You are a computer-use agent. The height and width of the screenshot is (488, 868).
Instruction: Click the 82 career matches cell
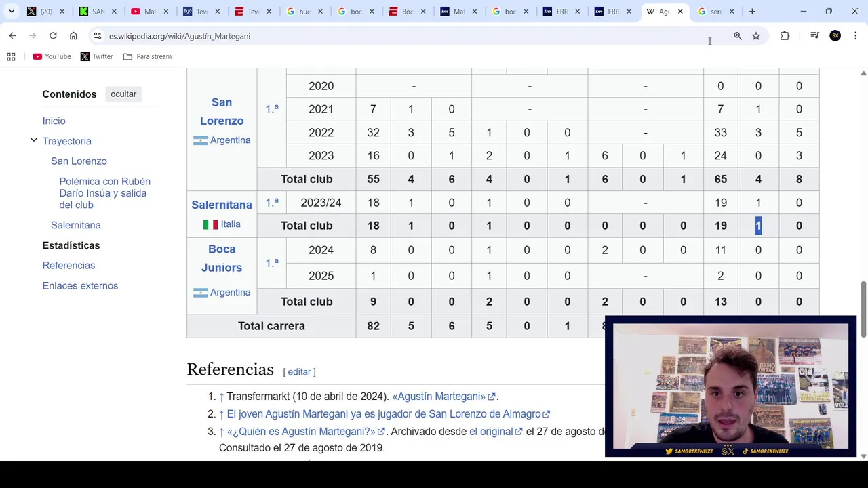tap(373, 326)
